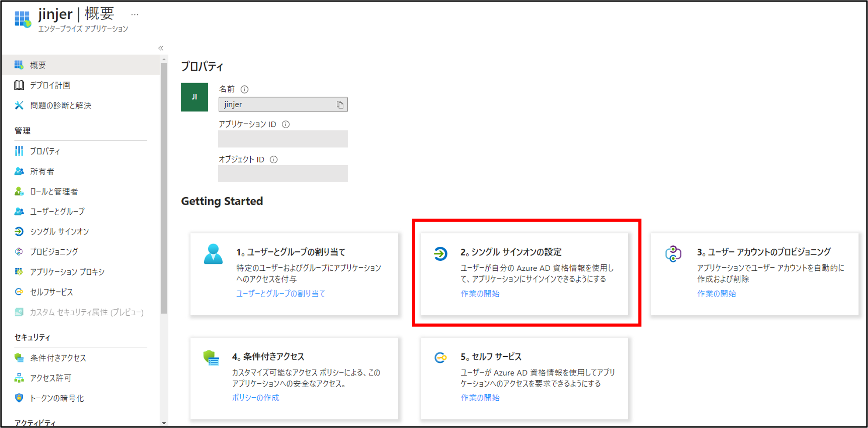Click the ポリシーの作成 link
The width and height of the screenshot is (868, 428).
[256, 398]
